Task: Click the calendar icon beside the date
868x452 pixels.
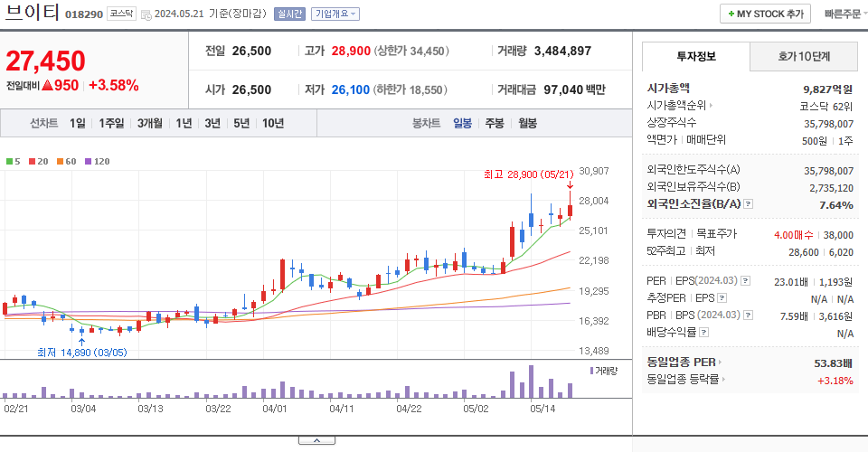Action: pyautogui.click(x=146, y=15)
